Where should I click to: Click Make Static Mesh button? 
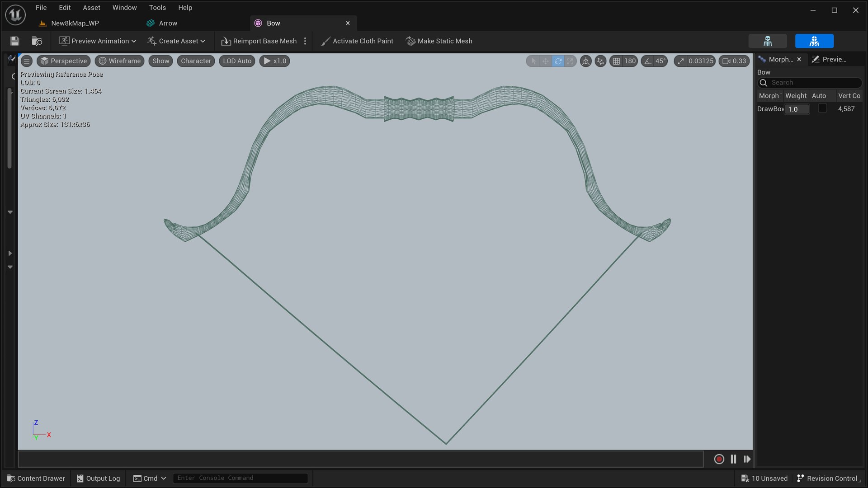(x=439, y=41)
